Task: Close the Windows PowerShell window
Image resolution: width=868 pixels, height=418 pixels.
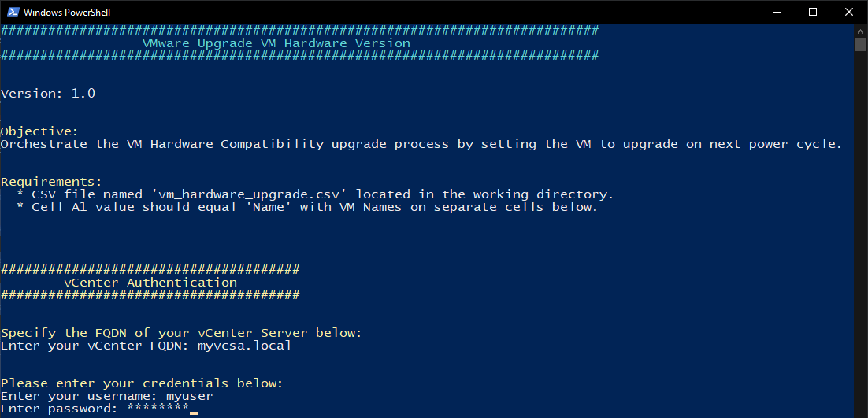Action: click(849, 12)
